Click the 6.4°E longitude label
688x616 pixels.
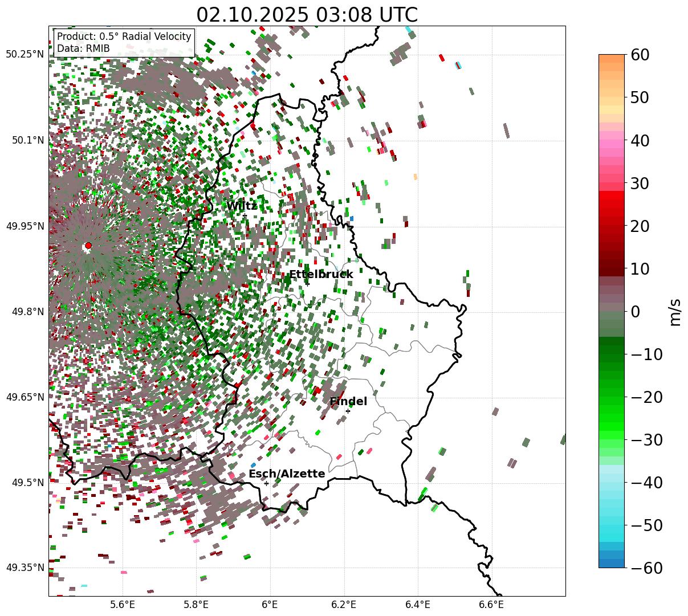click(417, 605)
